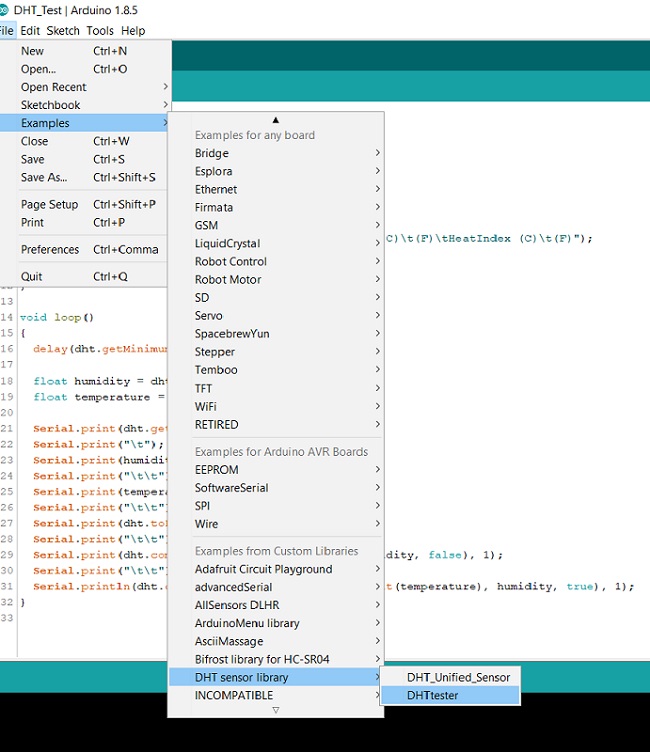Open SpacebrewYun examples submenu
Screen dimensions: 650x752
(x=276, y=334)
